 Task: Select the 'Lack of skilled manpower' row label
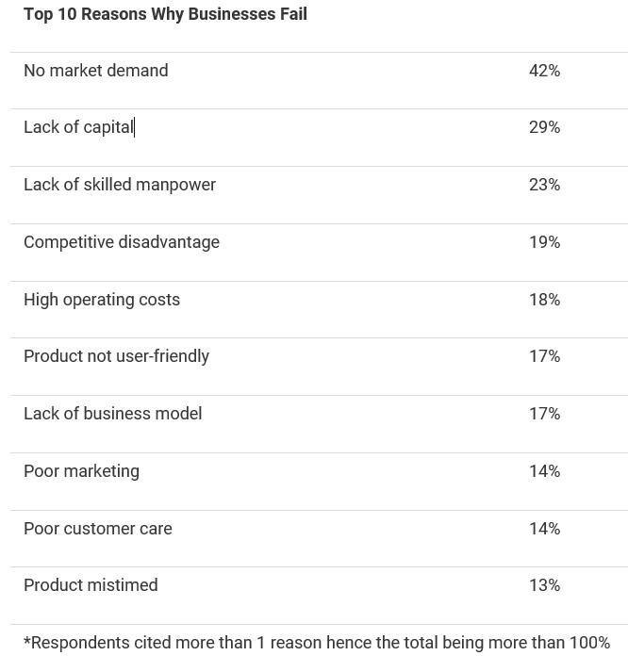pos(120,185)
